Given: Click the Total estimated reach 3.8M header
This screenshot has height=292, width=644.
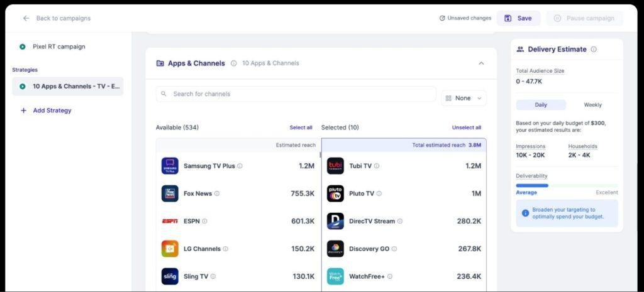Looking at the screenshot, I should coord(447,145).
